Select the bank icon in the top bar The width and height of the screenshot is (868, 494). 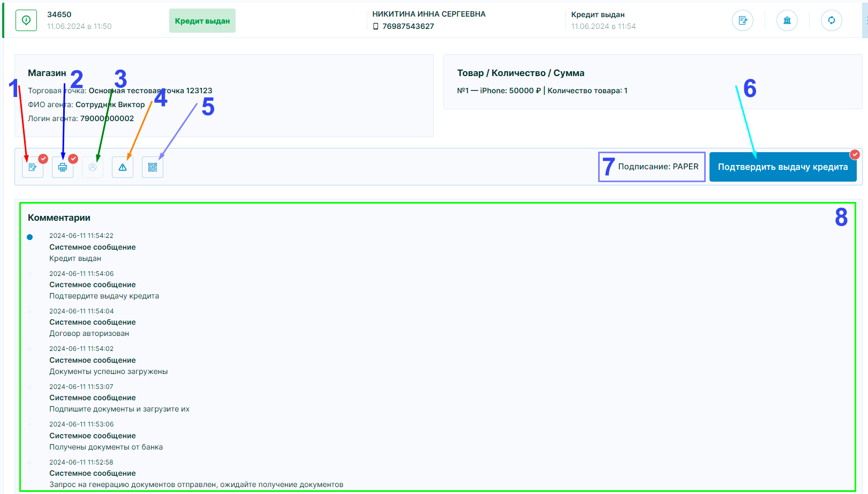pyautogui.click(x=787, y=20)
